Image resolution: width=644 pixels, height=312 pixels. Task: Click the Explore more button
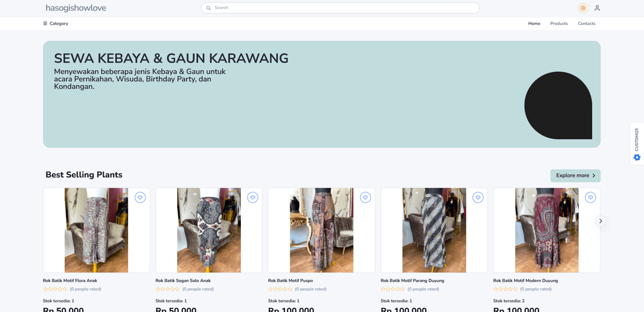pos(575,176)
